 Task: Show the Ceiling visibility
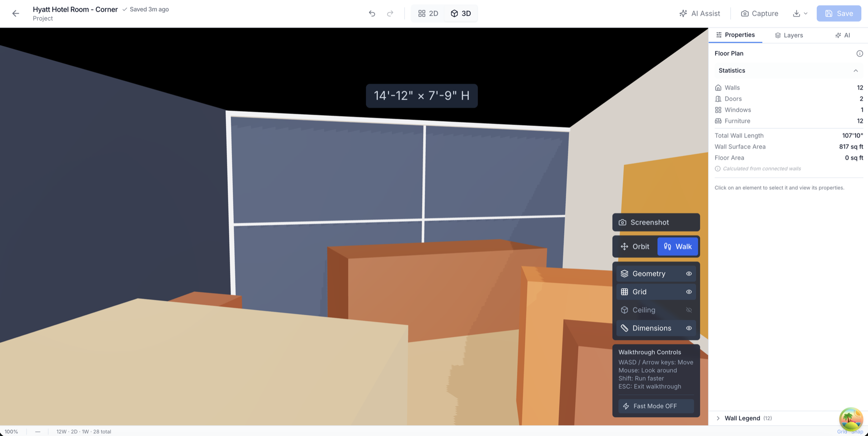tap(689, 310)
